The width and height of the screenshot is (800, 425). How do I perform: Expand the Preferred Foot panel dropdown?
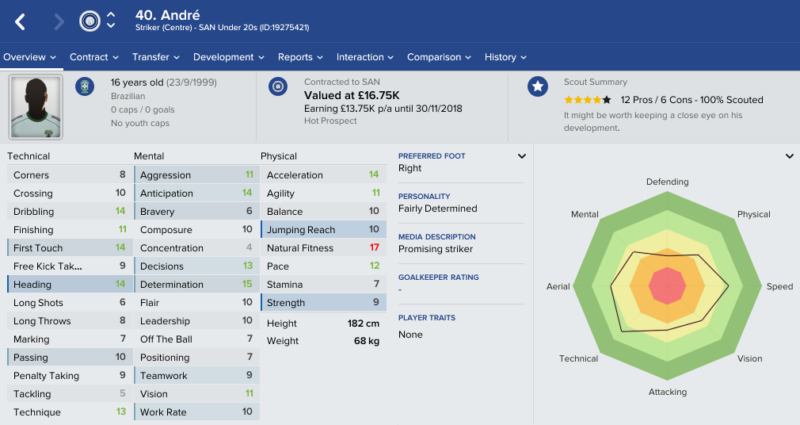[521, 156]
